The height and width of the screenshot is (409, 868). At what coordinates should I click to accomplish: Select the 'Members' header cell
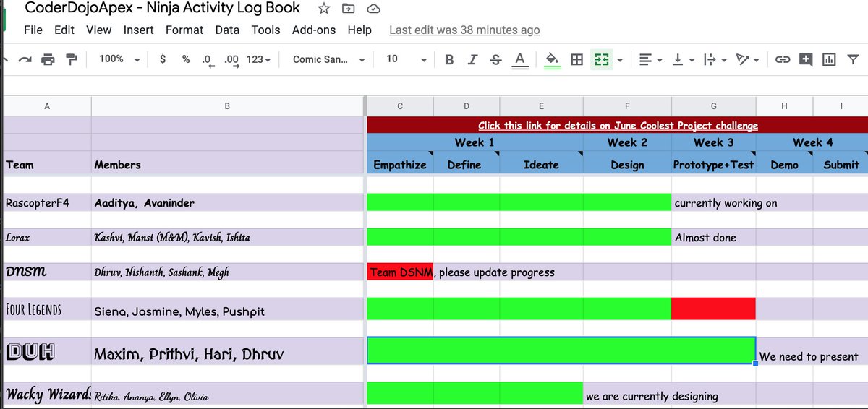tap(227, 165)
